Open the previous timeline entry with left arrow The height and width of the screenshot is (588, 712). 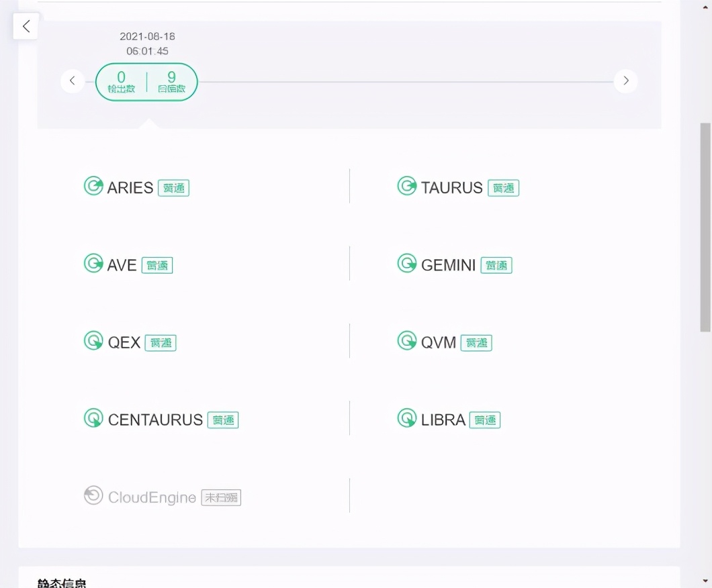click(x=73, y=81)
